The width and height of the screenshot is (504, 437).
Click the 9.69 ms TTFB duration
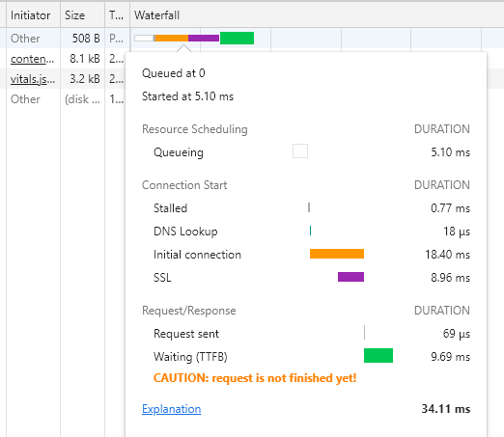(x=450, y=357)
